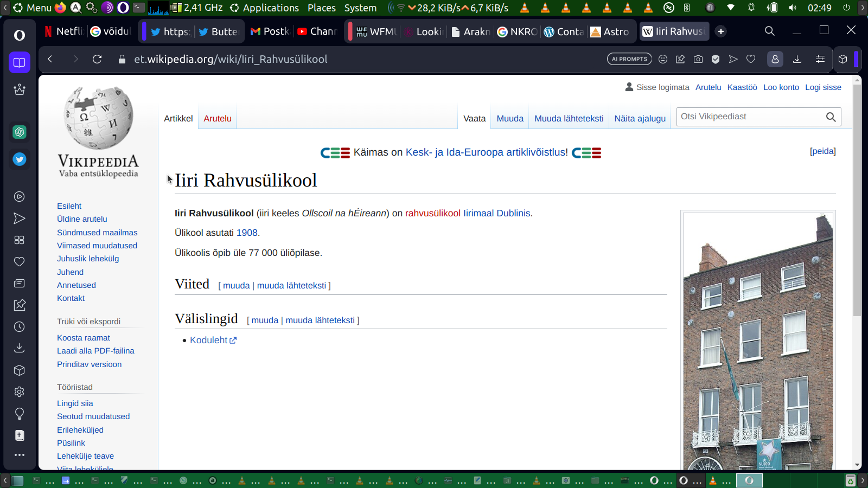Open the Places menu in top panel
Viewport: 868px width, 488px height.
click(x=322, y=8)
